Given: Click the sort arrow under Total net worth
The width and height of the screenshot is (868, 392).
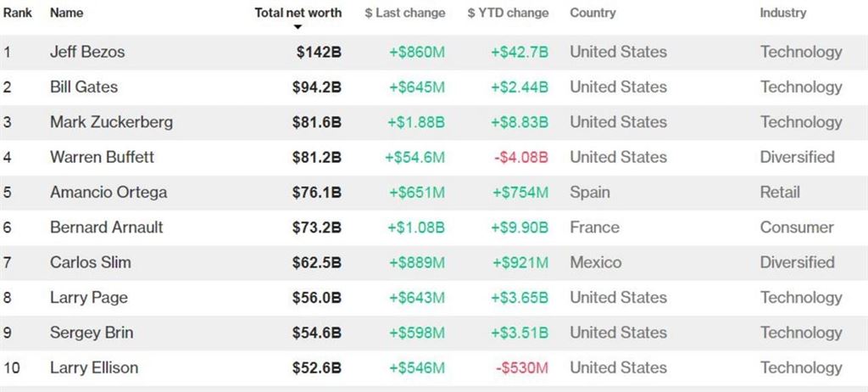Looking at the screenshot, I should [298, 27].
